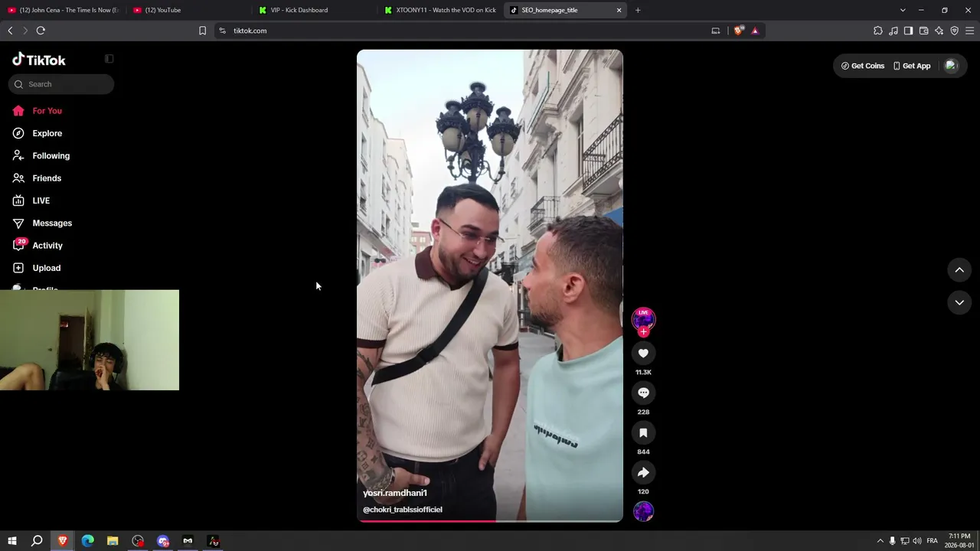Open File Explorer from the taskbar

click(113, 541)
